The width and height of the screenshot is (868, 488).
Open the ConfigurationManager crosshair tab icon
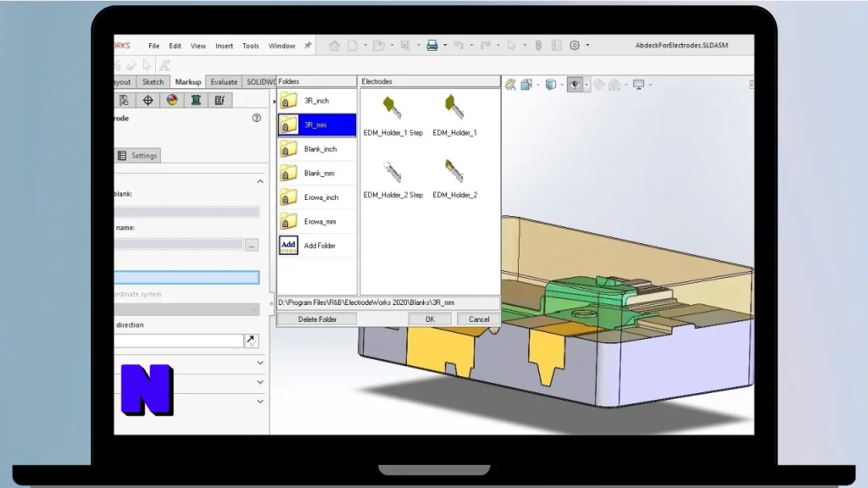click(x=147, y=100)
